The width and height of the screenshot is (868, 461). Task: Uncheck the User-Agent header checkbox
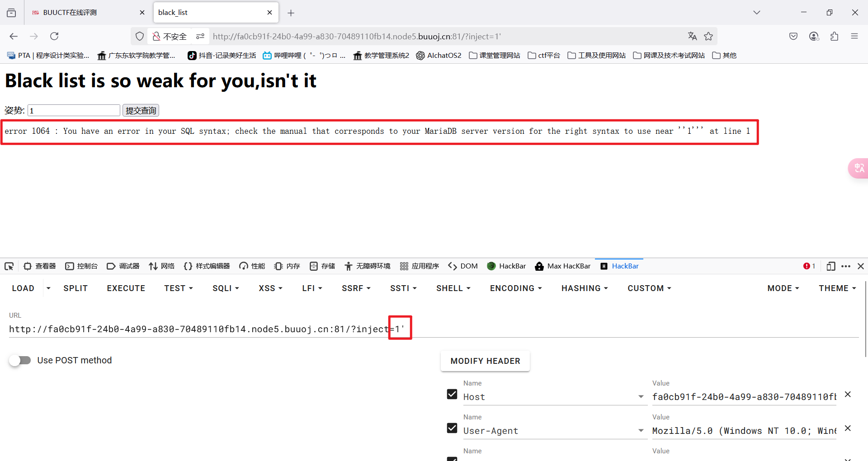pyautogui.click(x=452, y=428)
